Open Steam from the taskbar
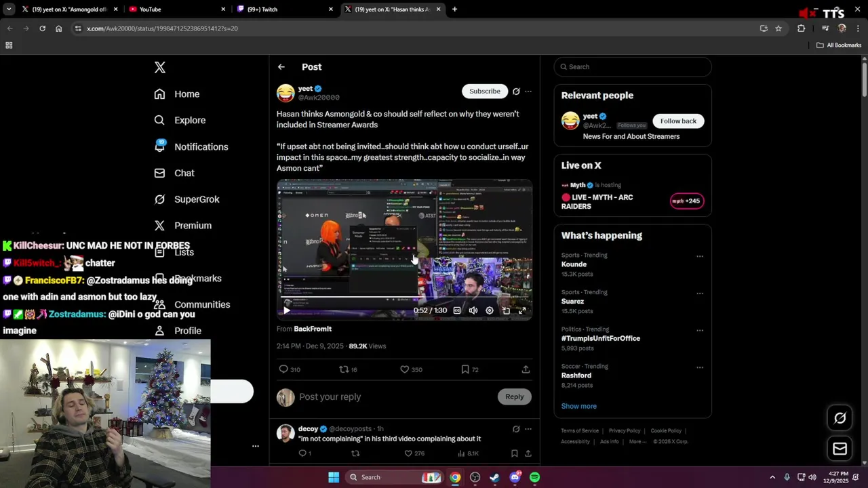Image resolution: width=868 pixels, height=488 pixels. pyautogui.click(x=494, y=477)
